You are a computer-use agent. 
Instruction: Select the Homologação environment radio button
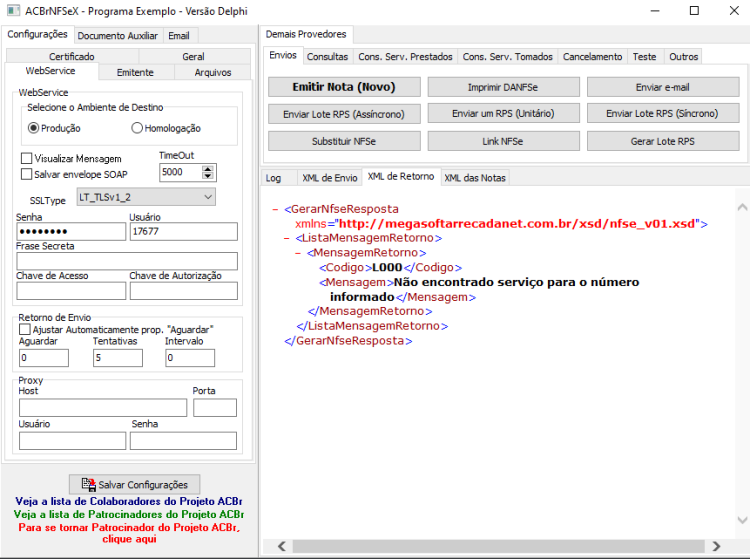(137, 128)
